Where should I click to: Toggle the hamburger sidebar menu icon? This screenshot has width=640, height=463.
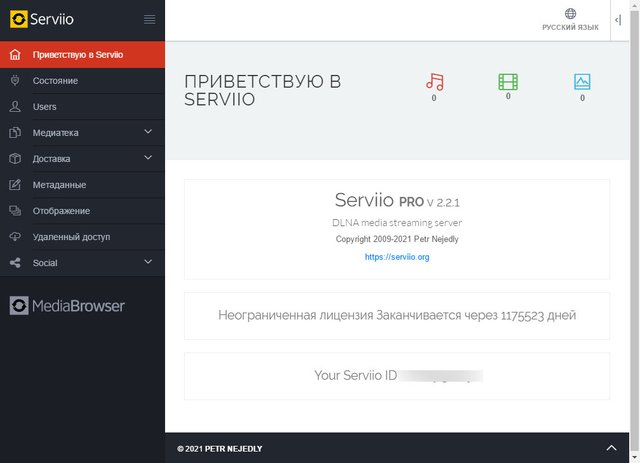[x=149, y=19]
